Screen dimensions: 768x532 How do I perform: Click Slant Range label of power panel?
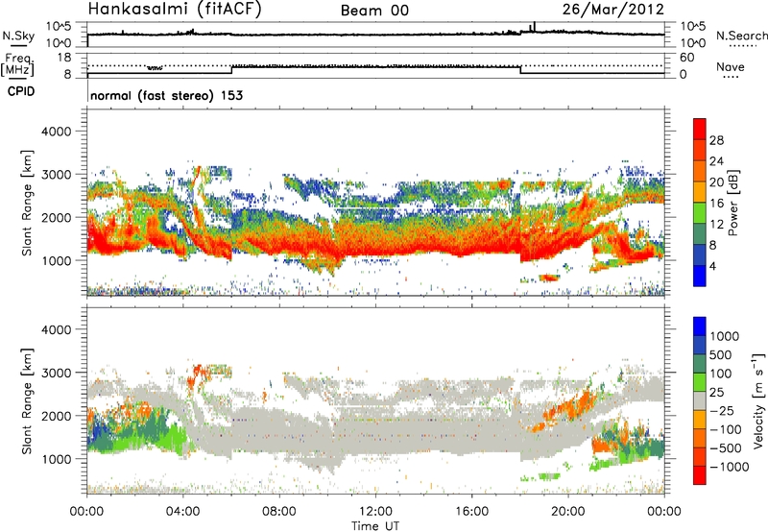(x=27, y=203)
